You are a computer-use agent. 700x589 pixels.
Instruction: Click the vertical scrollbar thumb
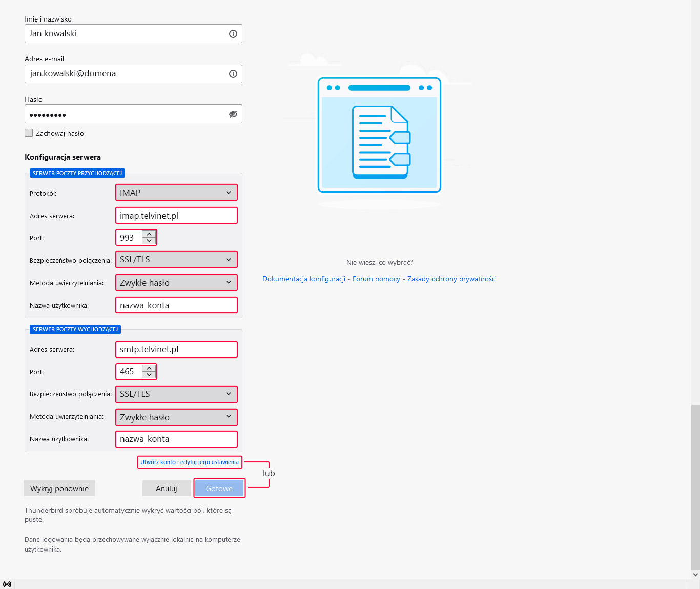click(x=695, y=487)
